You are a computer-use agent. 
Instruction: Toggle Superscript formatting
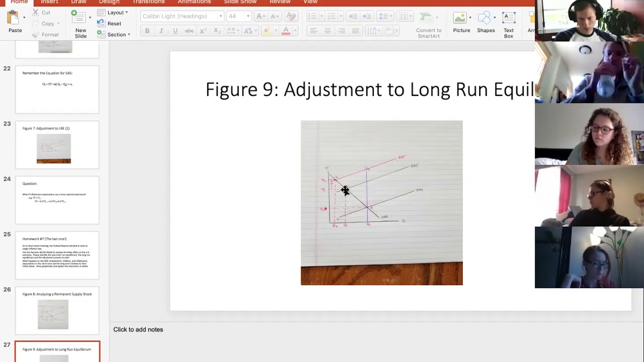click(203, 31)
